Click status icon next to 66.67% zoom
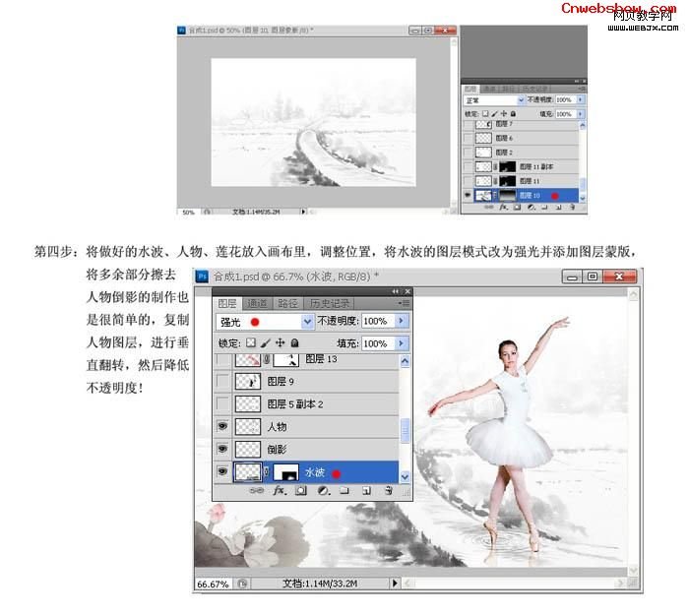The width and height of the screenshot is (689, 616). click(242, 584)
